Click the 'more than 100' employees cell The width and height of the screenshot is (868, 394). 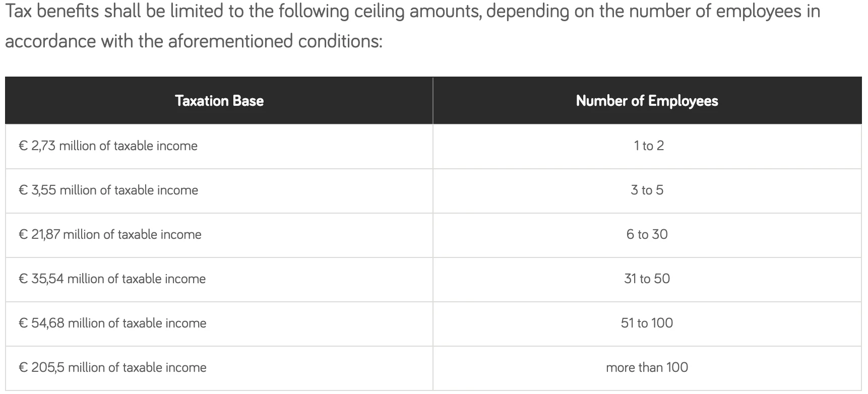pyautogui.click(x=647, y=368)
